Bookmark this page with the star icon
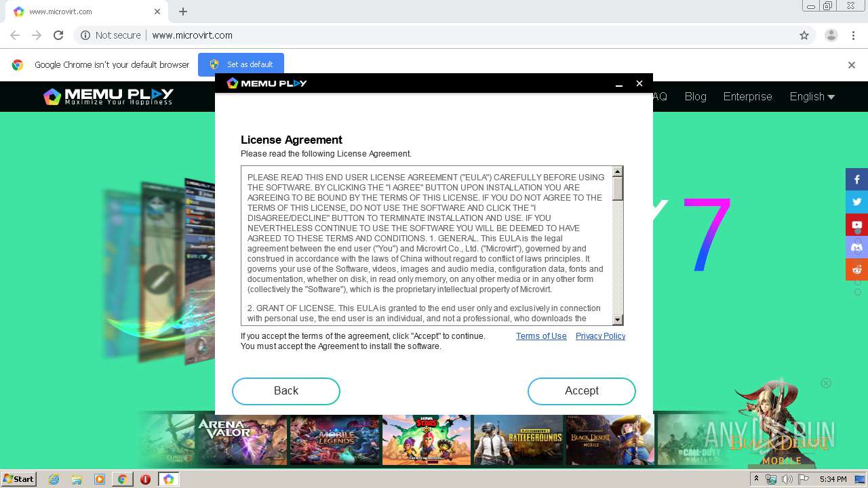The height and width of the screenshot is (488, 868). [804, 35]
